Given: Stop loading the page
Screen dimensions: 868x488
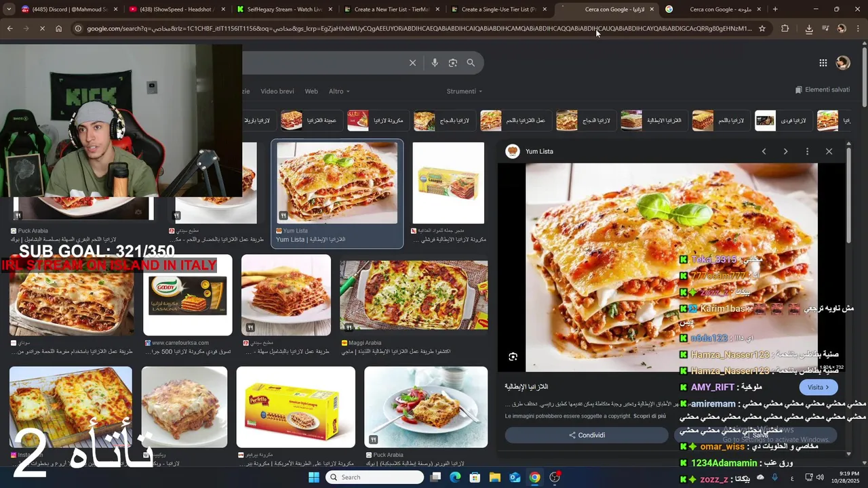Looking at the screenshot, I should point(41,28).
